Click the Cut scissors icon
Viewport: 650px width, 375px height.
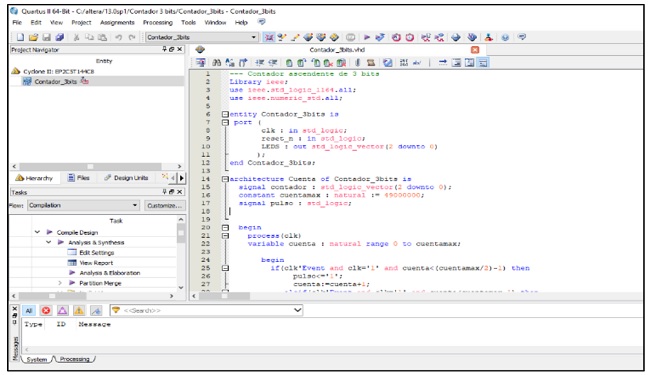coord(76,37)
